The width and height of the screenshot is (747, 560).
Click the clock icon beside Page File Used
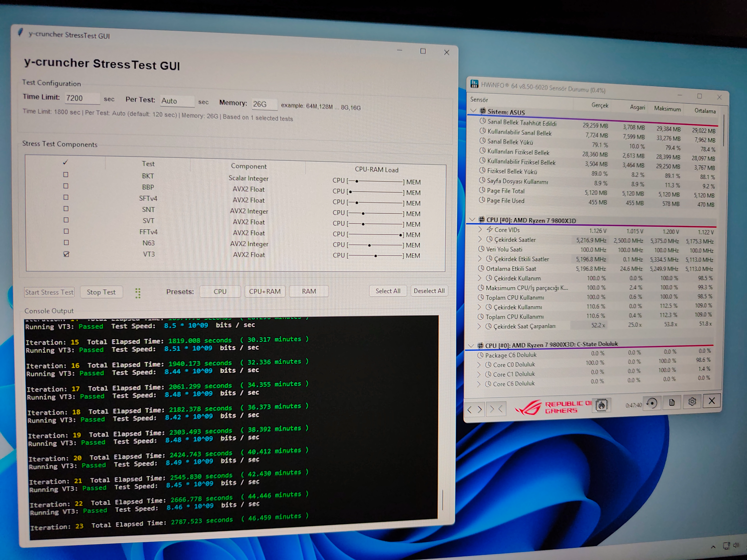pyautogui.click(x=482, y=200)
